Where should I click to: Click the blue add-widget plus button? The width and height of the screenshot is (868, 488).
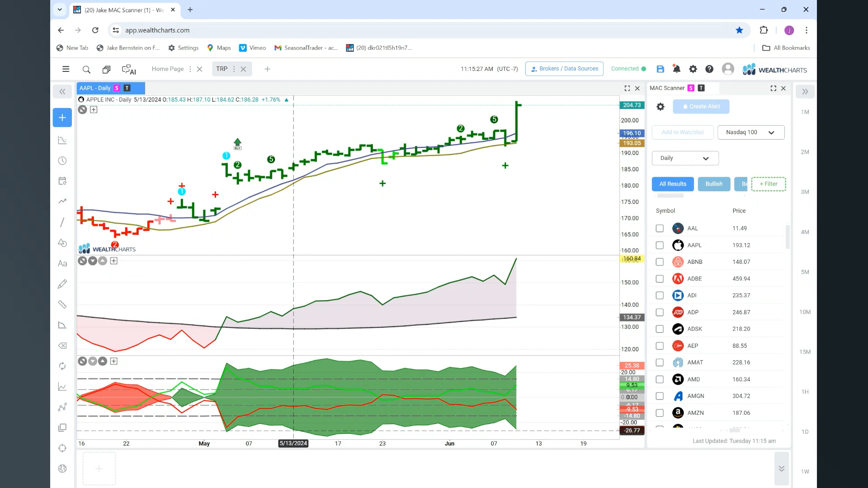click(x=62, y=117)
